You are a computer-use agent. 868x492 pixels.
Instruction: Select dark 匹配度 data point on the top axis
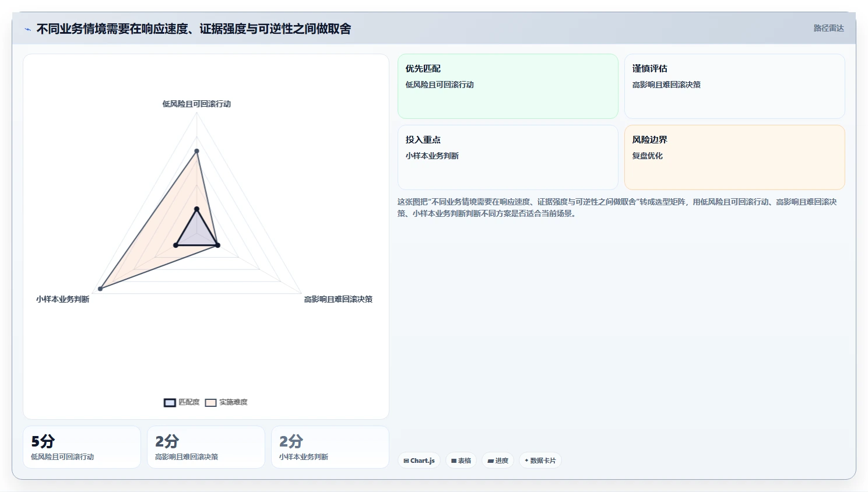(x=196, y=209)
